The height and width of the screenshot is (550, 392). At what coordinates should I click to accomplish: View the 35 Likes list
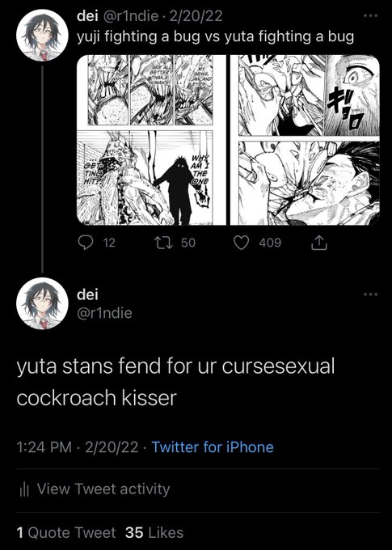(154, 532)
